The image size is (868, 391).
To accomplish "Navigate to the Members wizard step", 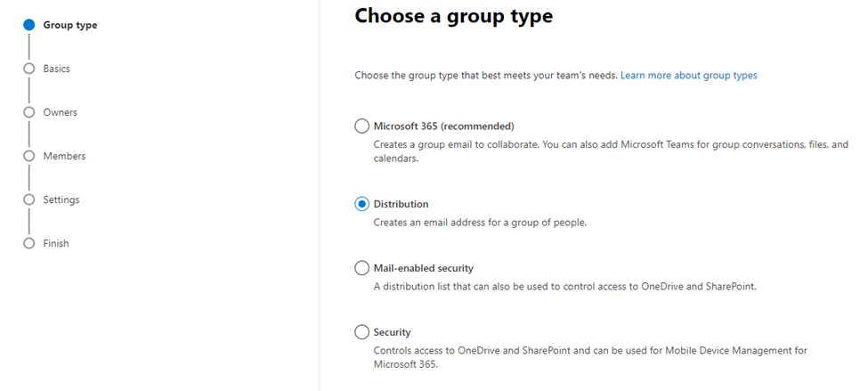I will pos(64,156).
